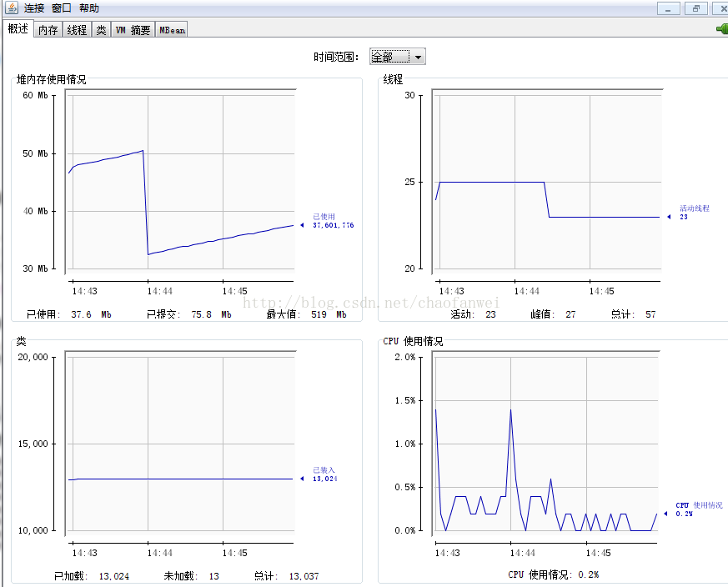Screen dimensions: 728x587
Task: Minimize the inner connection window
Action: pyautogui.click(x=669, y=8)
